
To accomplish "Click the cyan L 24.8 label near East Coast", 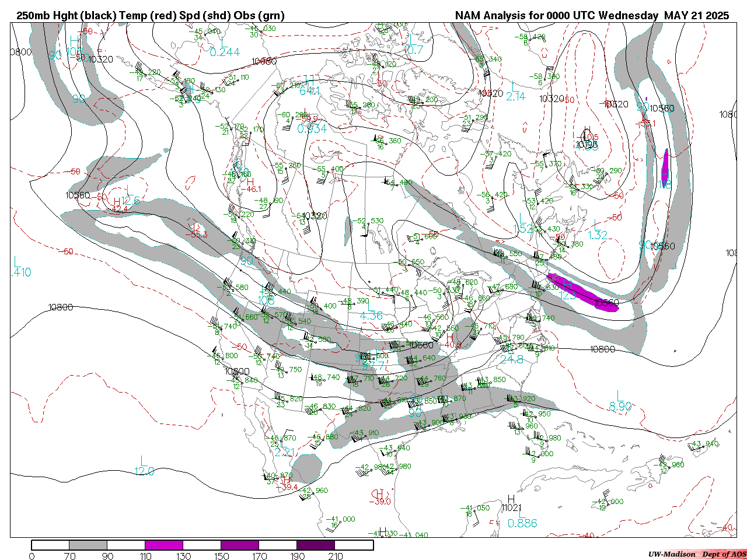I will tap(511, 356).
